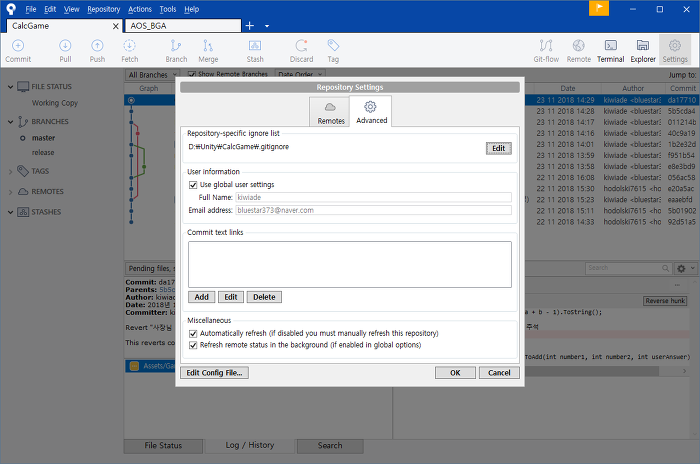
Task: Select the Advanced tab in dialog
Action: pos(371,112)
